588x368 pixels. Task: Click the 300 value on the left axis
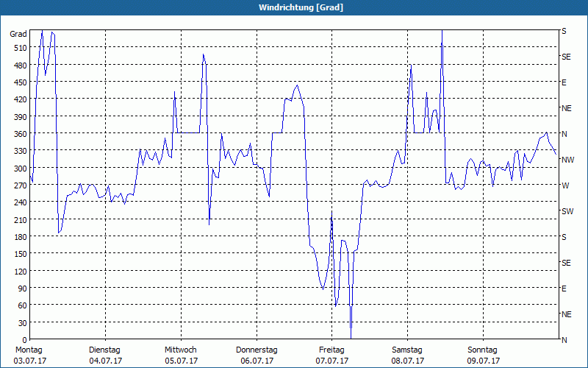(x=21, y=169)
